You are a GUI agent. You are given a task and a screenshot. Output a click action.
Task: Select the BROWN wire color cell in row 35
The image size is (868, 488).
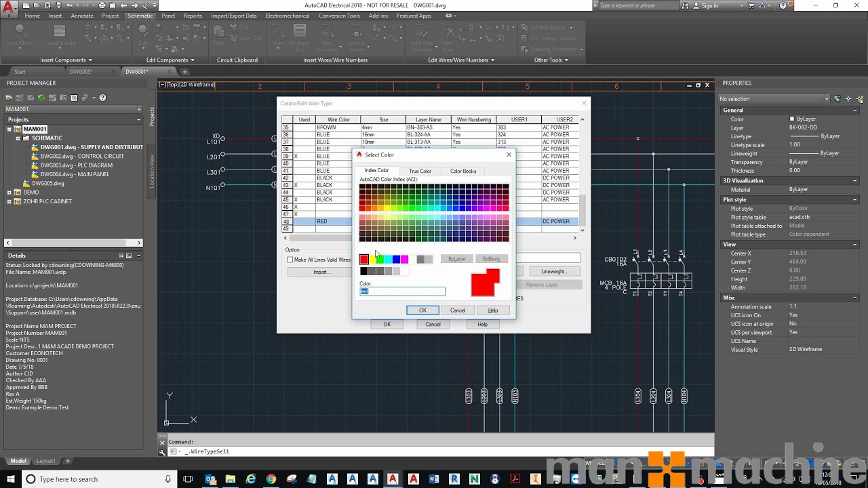click(x=338, y=127)
